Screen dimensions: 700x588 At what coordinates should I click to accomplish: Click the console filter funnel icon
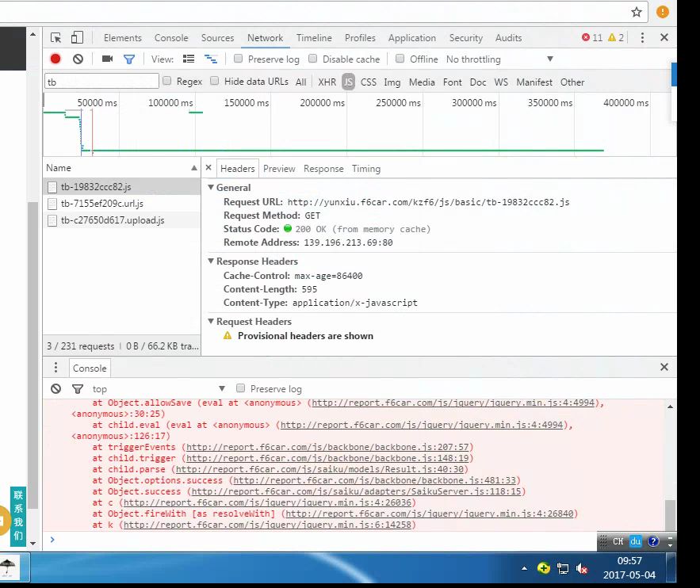click(77, 389)
